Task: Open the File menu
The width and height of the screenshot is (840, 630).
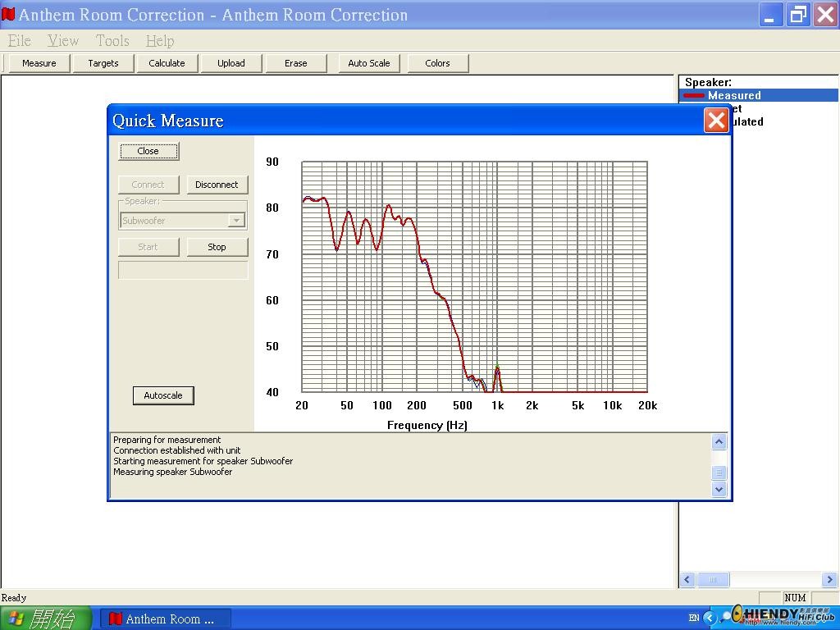Action: pos(20,41)
